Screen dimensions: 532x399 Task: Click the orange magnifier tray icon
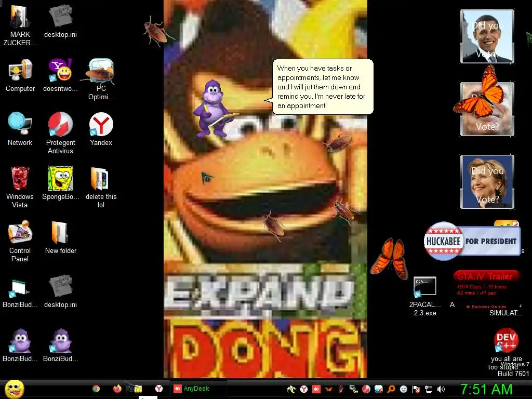pyautogui.click(x=391, y=389)
